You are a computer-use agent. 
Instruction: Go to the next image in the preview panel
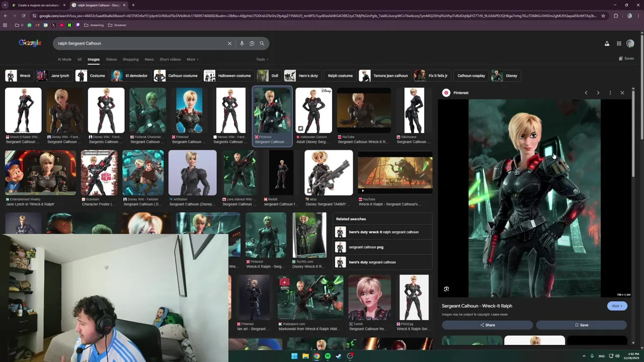click(x=598, y=93)
